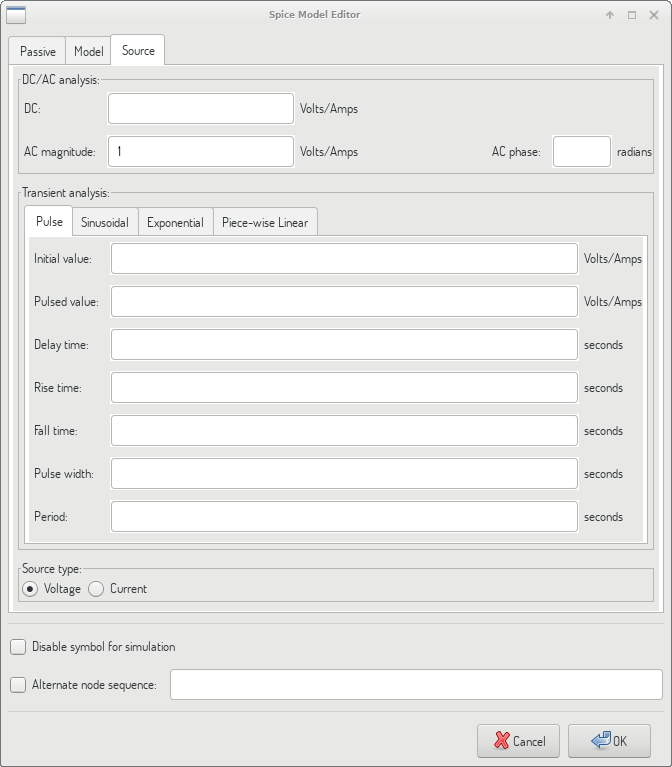Switch to Exponential transient tab
Viewport: 672px width, 767px height.
coord(175,222)
